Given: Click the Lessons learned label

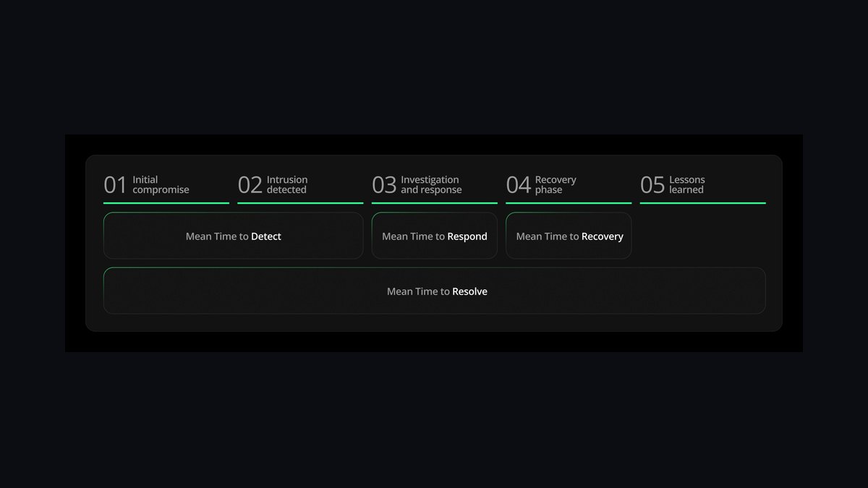Looking at the screenshot, I should point(687,185).
